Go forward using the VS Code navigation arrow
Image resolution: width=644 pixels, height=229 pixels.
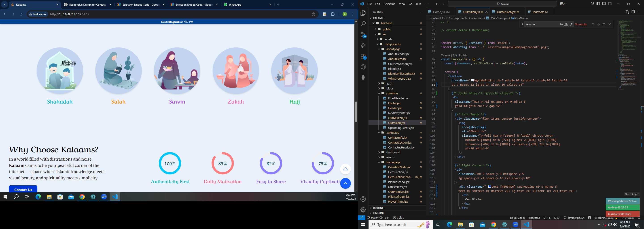[443, 4]
